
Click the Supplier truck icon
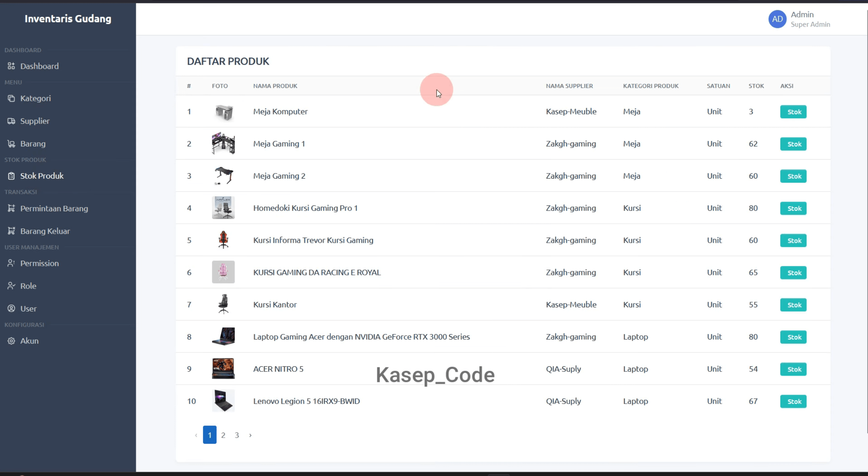point(11,121)
